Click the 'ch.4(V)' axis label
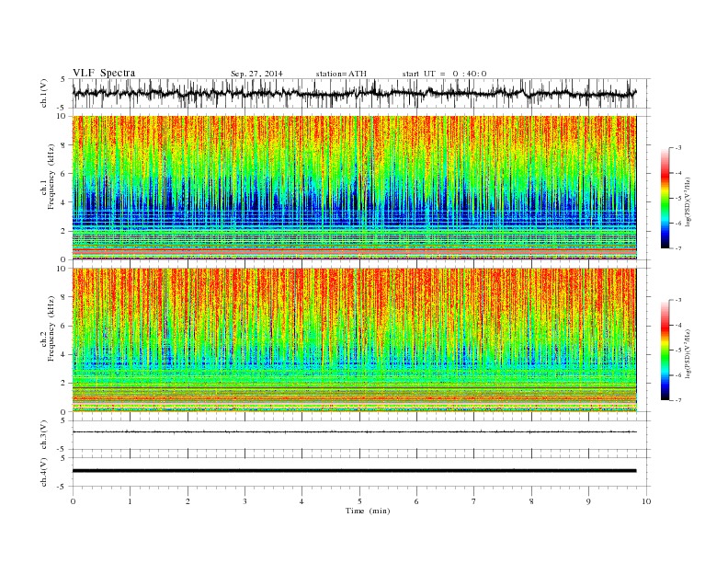 (x=43, y=472)
